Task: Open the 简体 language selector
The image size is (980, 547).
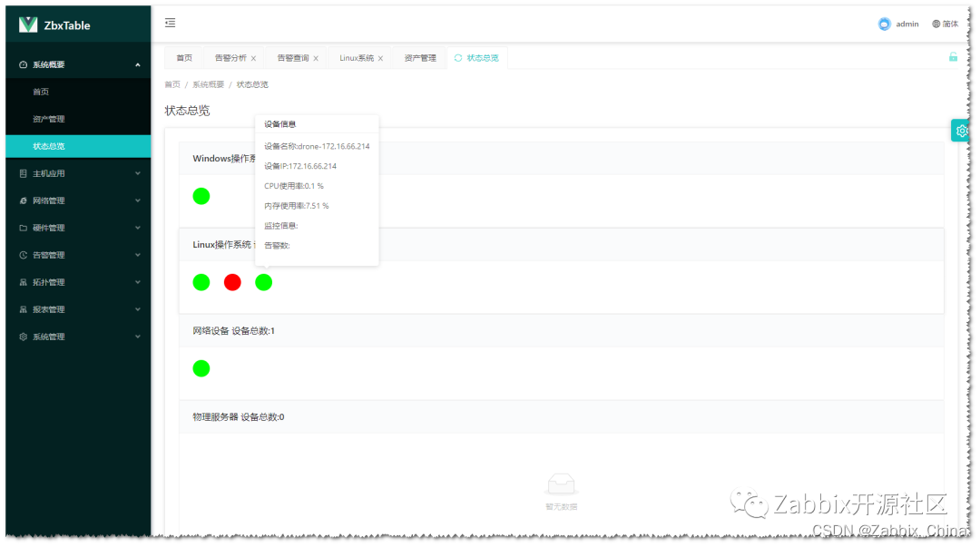Action: tap(946, 23)
